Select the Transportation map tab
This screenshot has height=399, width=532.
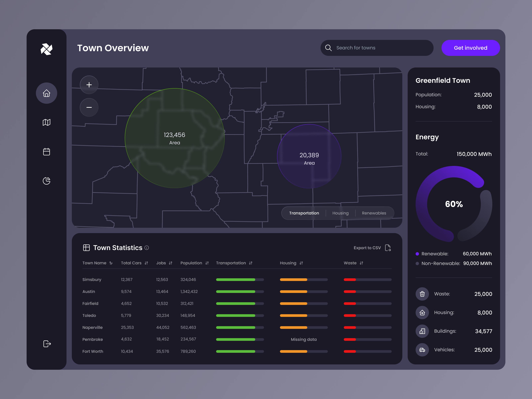click(x=304, y=213)
